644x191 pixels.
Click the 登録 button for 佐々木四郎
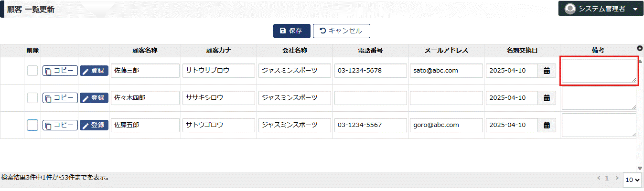pos(94,98)
